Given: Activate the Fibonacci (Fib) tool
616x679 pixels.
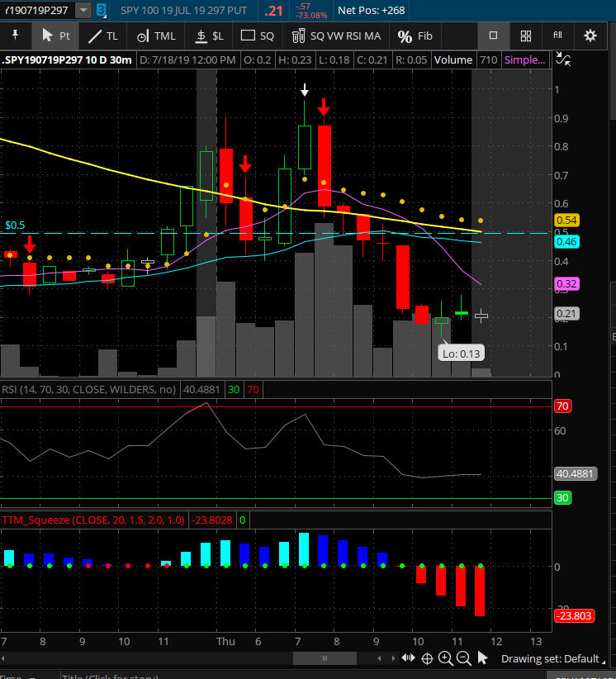Looking at the screenshot, I should (x=415, y=36).
